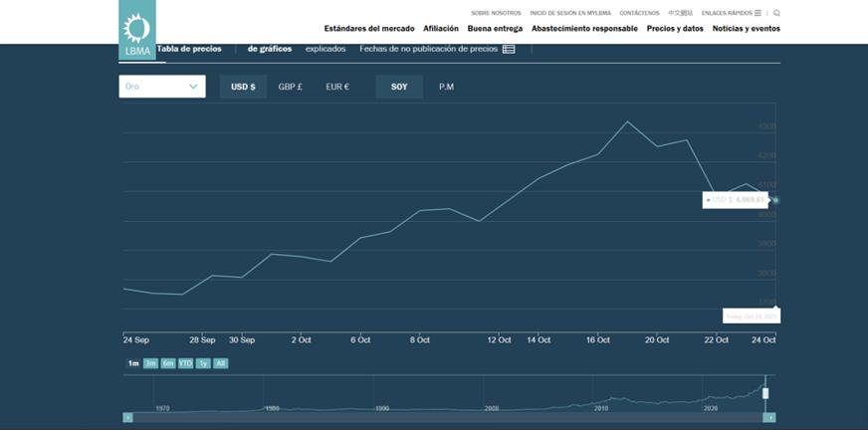Switch to the P.M price tab

446,87
